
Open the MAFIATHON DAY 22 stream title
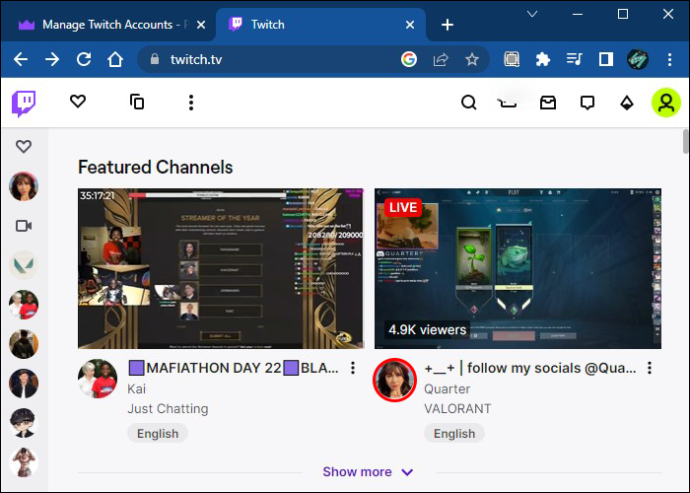[234, 368]
